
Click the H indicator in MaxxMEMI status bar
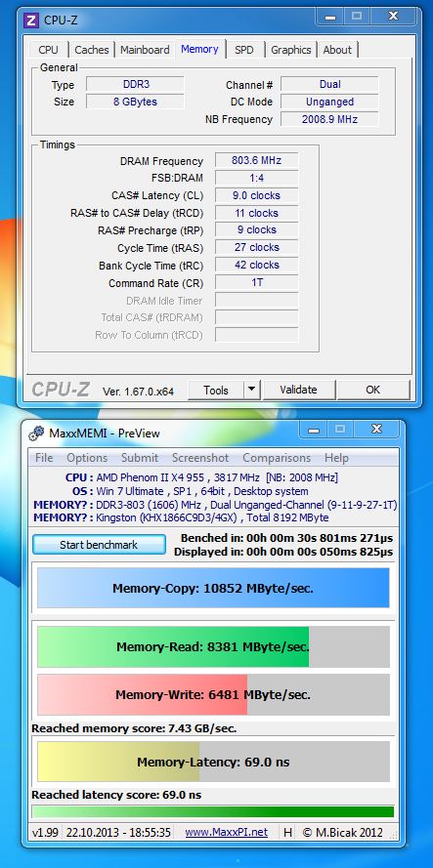[x=287, y=832]
